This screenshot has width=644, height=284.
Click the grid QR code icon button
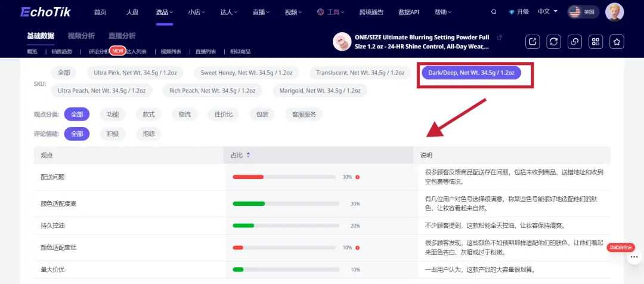click(596, 41)
